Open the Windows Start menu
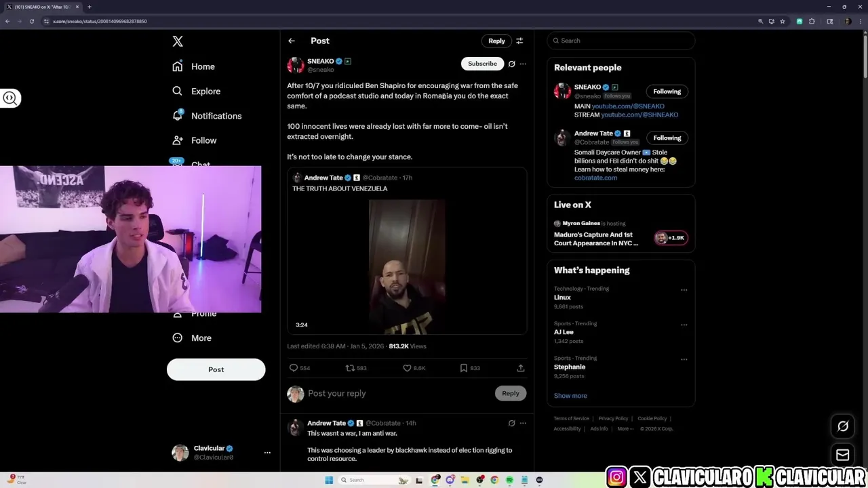868x488 pixels. [x=329, y=480]
